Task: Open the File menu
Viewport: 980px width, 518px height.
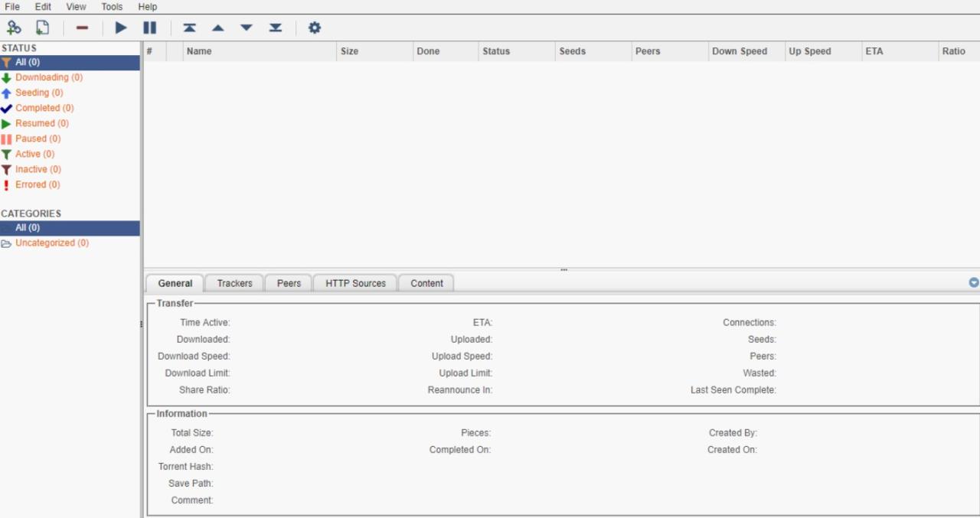Action: pos(12,6)
